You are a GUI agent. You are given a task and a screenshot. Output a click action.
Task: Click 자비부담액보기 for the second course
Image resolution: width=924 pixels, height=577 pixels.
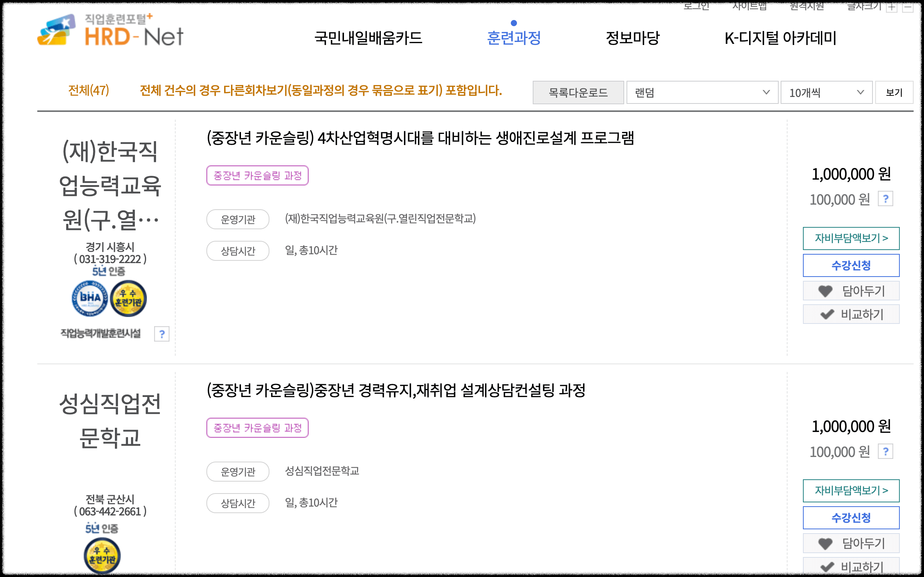[851, 491]
